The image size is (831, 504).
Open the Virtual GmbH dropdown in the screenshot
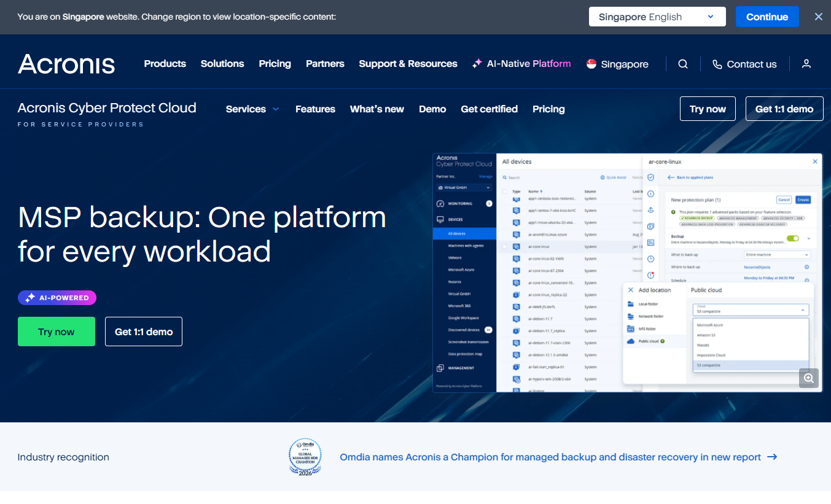coord(464,187)
